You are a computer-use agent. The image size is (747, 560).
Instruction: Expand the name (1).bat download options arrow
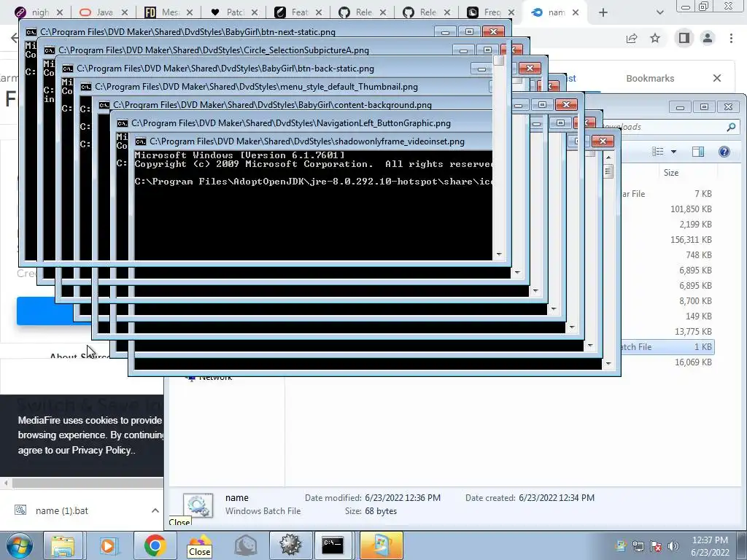(x=155, y=510)
